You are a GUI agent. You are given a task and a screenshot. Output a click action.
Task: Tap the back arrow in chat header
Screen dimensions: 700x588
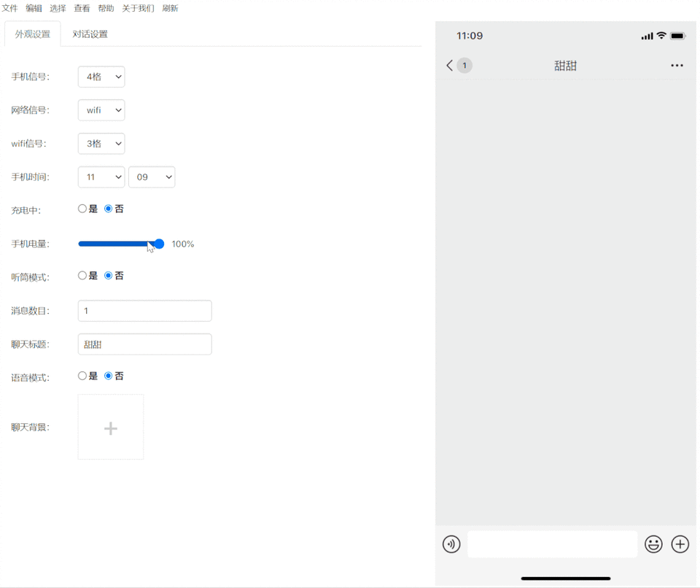(450, 66)
